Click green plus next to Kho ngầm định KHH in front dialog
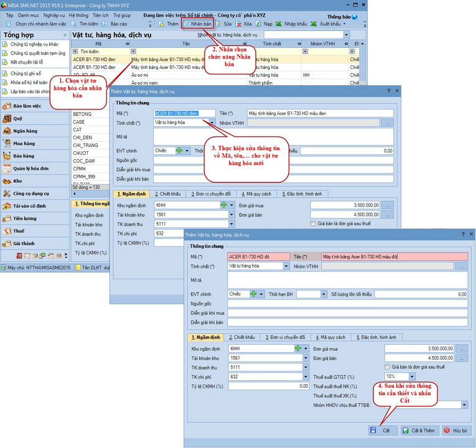476x448 pixels. (x=298, y=348)
